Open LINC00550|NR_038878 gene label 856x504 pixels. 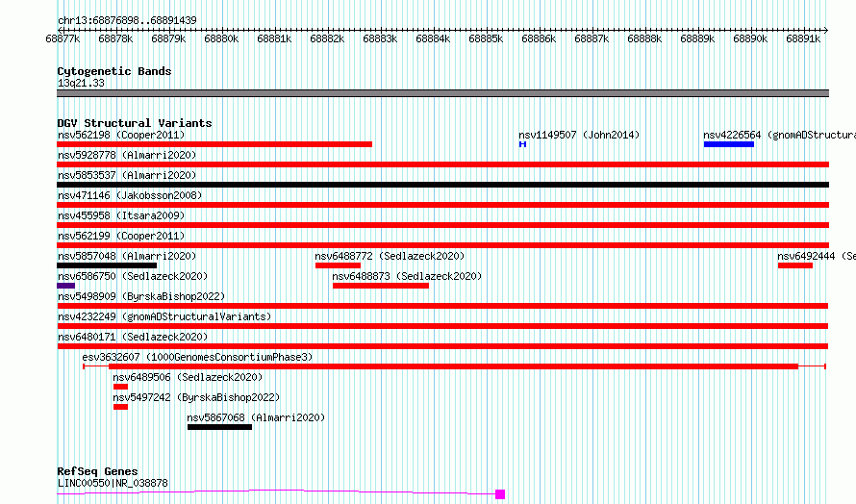pos(113,483)
